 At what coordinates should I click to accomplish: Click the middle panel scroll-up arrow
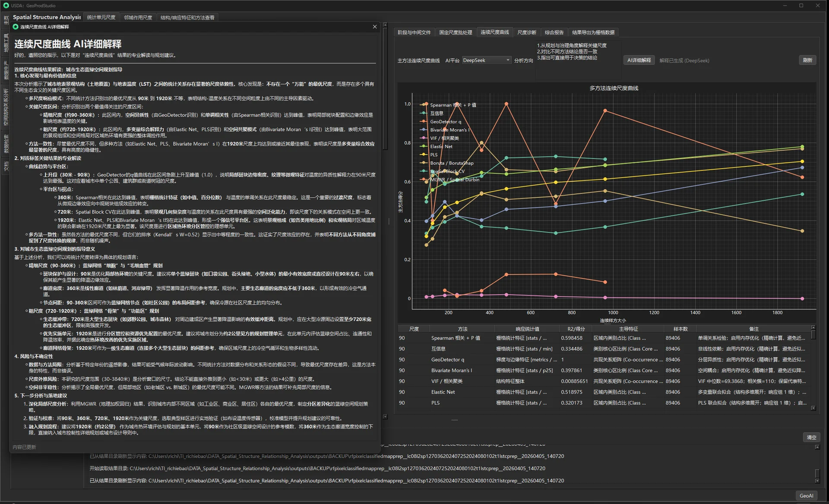385,25
